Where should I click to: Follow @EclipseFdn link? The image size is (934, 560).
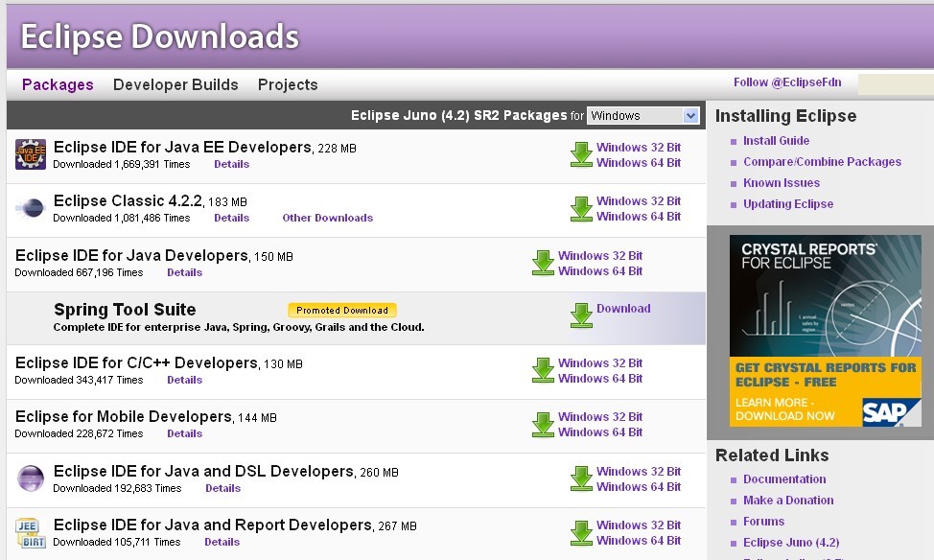coord(786,82)
